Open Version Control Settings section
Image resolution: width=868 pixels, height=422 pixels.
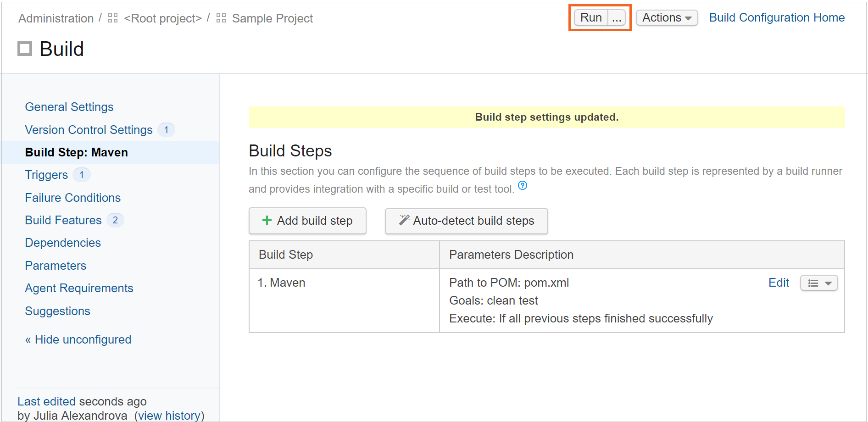pos(88,129)
